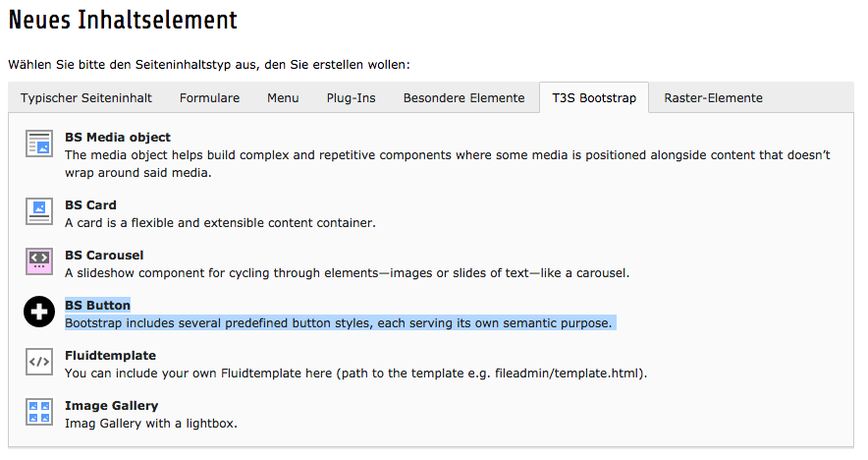868x460 pixels.
Task: Show the Besondere Elemente tab
Action: coord(463,98)
